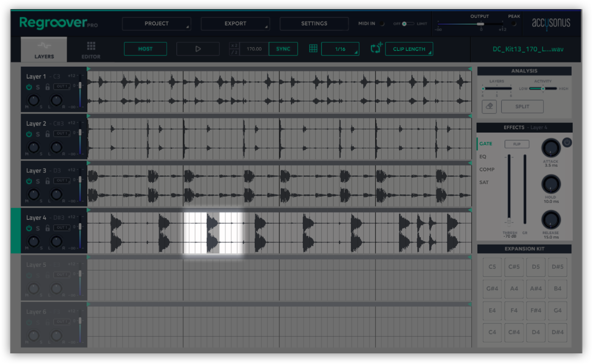Open Layer 4 OUT 1 output dropdown
This screenshot has width=592, height=364.
(62, 227)
